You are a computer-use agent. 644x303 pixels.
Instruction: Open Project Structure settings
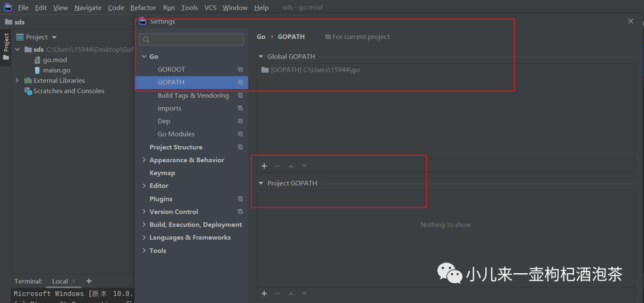(176, 147)
